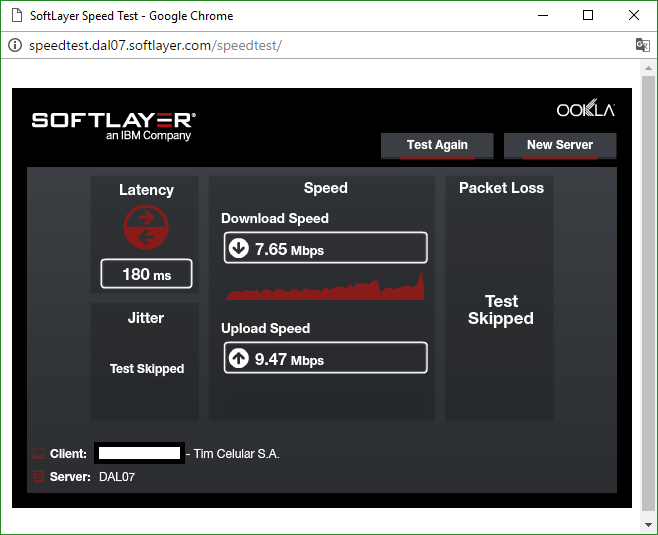Open the site information icon in address bar
The image size is (658, 535).
pos(14,46)
